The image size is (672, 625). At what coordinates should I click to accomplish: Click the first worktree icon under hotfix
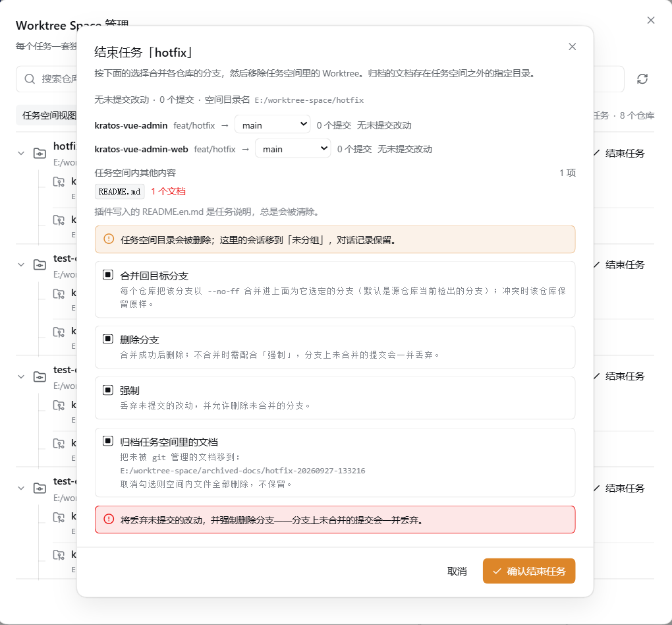pyautogui.click(x=59, y=182)
